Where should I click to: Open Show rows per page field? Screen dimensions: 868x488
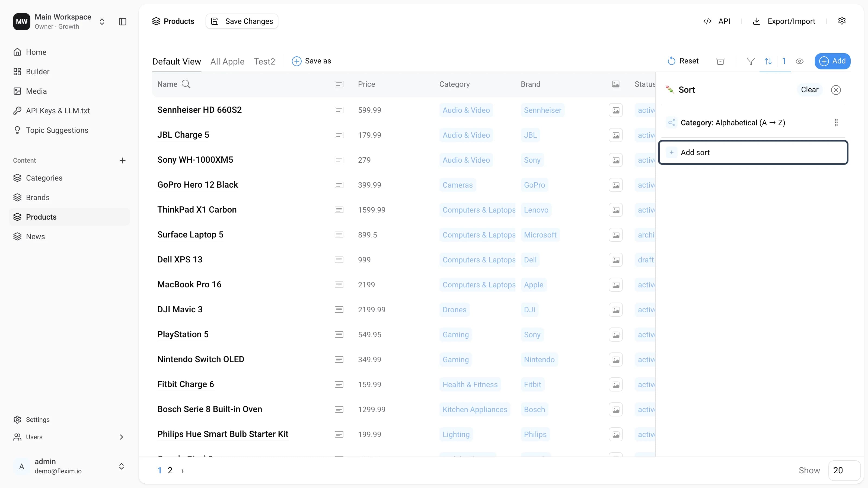click(x=844, y=470)
